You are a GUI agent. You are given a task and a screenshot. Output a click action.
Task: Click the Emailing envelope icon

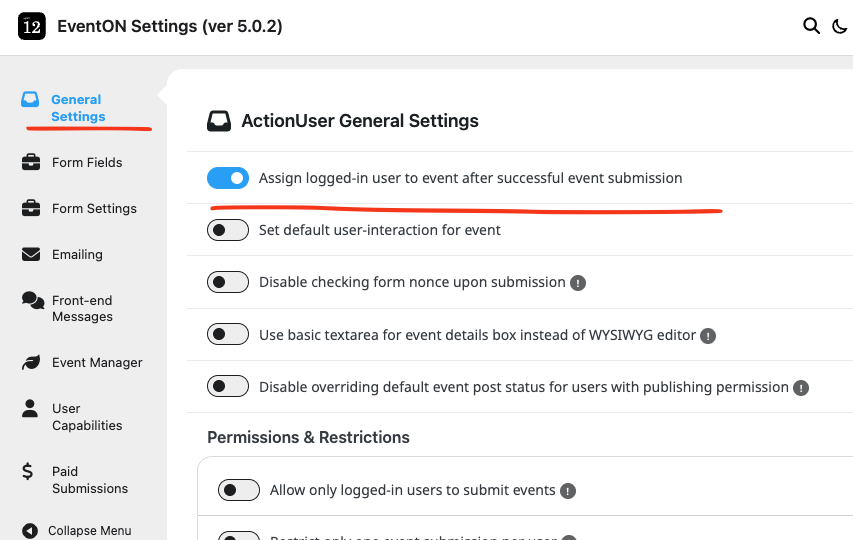(x=31, y=254)
